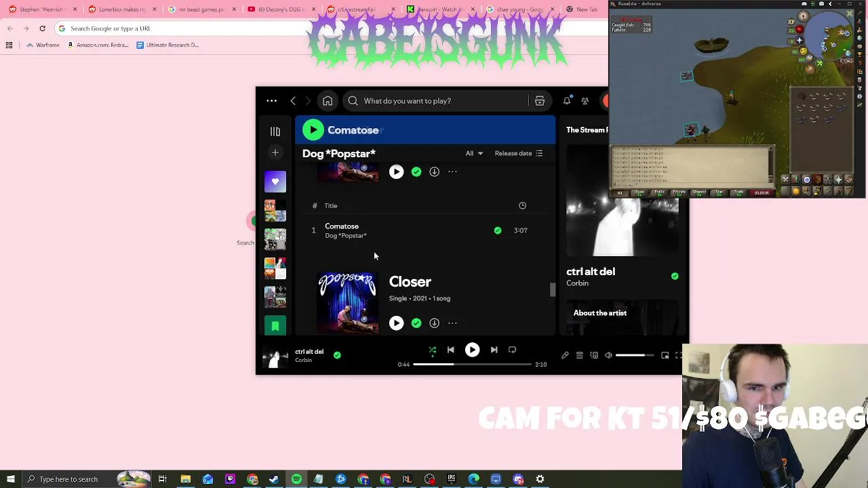The height and width of the screenshot is (488, 868).
Task: Skip to previous track
Action: click(450, 350)
